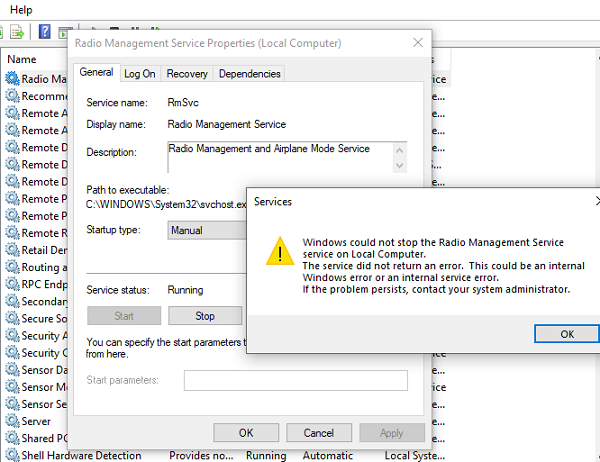Open the Startup type combo box
This screenshot has height=462, width=600.
click(207, 230)
